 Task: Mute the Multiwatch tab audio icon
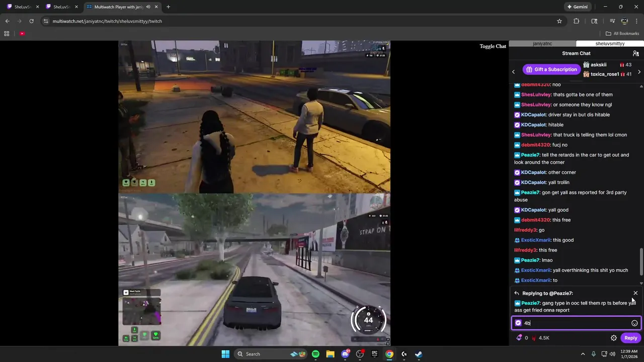(x=148, y=7)
